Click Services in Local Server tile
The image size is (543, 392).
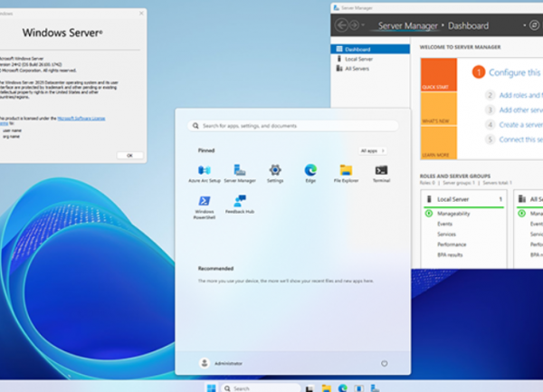pyautogui.click(x=446, y=234)
